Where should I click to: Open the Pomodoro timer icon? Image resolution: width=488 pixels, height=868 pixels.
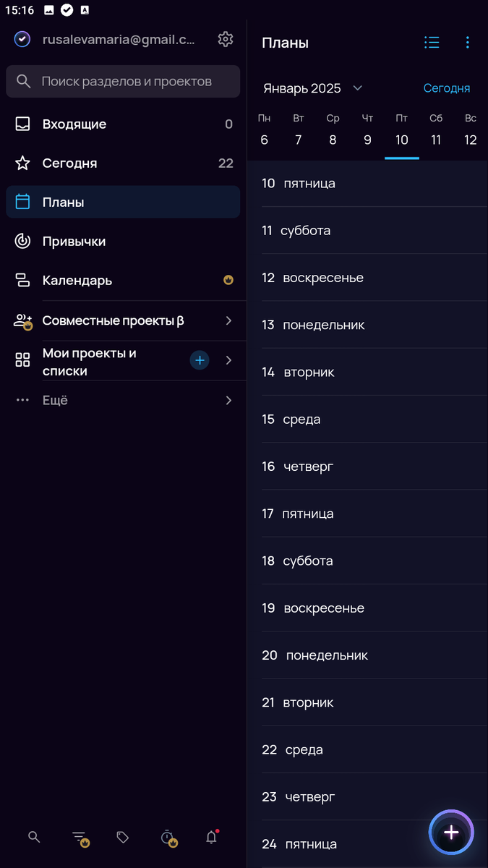click(x=167, y=836)
